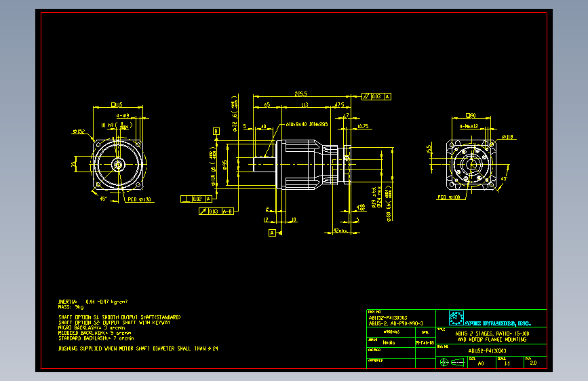Click the square 115 dimension on left view
588x381 pixels.
(117, 104)
